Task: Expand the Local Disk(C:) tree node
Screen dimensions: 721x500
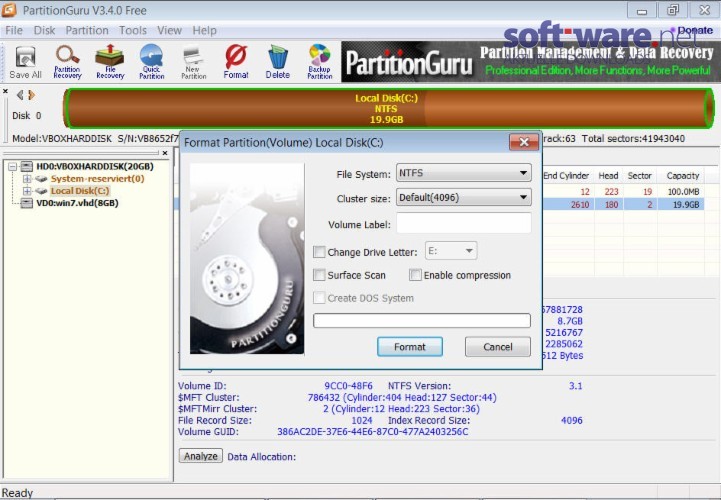Action: tap(27, 190)
